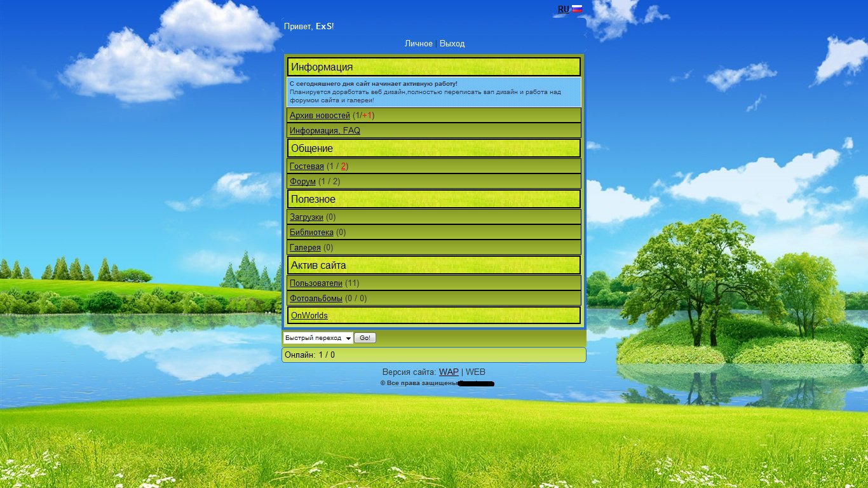The height and width of the screenshot is (488, 868).
Task: Click the Онлайн: 1 / 0 status text
Action: click(309, 355)
